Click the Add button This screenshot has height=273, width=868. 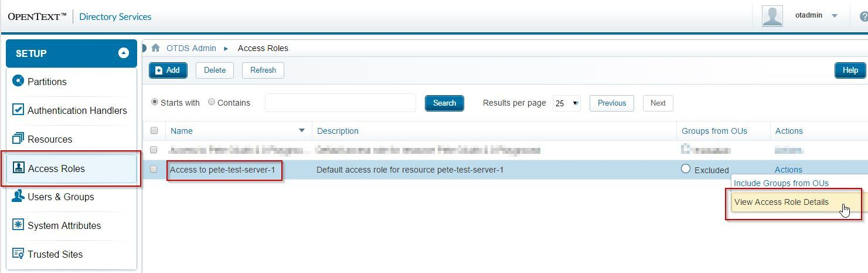(168, 70)
